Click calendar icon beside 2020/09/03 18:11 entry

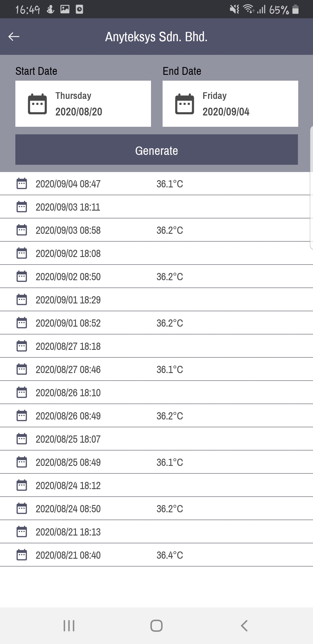(22, 207)
